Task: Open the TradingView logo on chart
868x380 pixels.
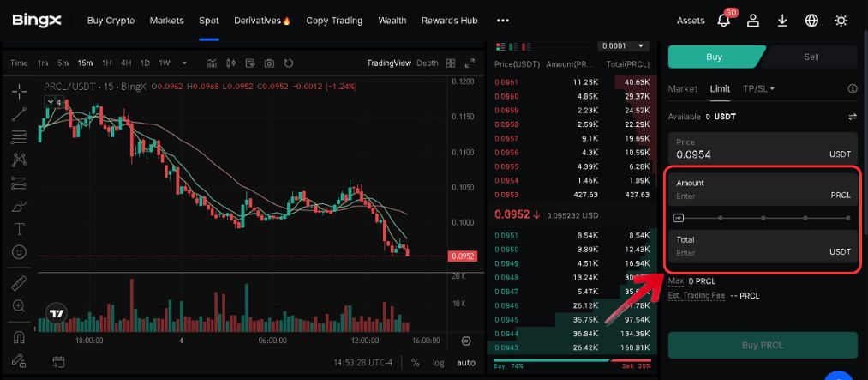Action: pos(57,313)
